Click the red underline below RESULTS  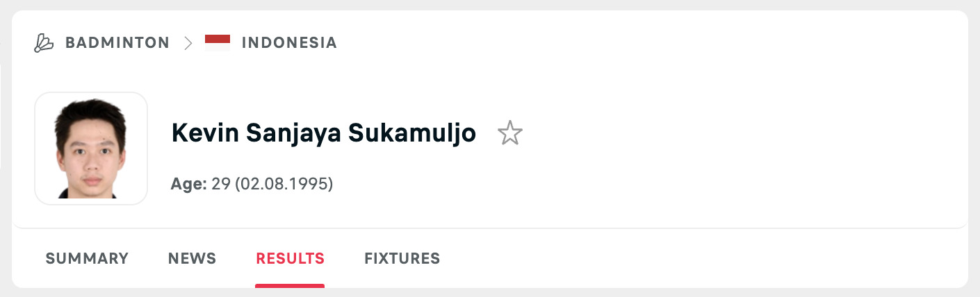tap(290, 285)
